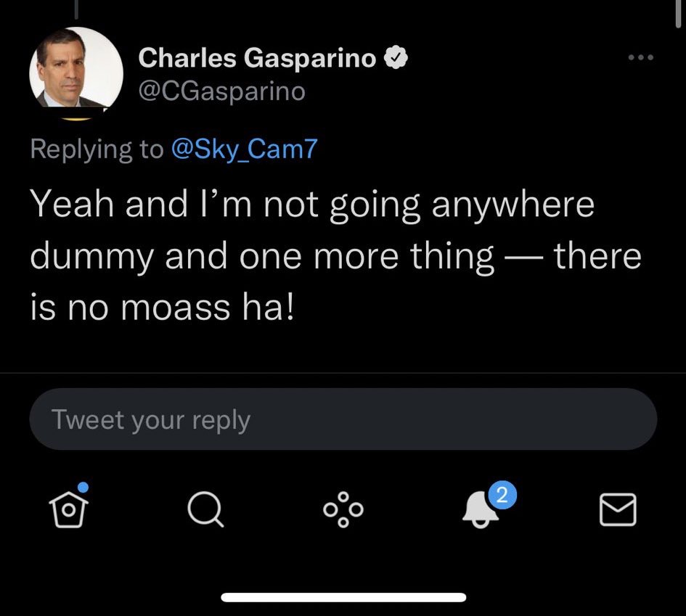Image resolution: width=686 pixels, height=616 pixels.
Task: Click the @CGasparino handle
Action: pyautogui.click(x=221, y=92)
